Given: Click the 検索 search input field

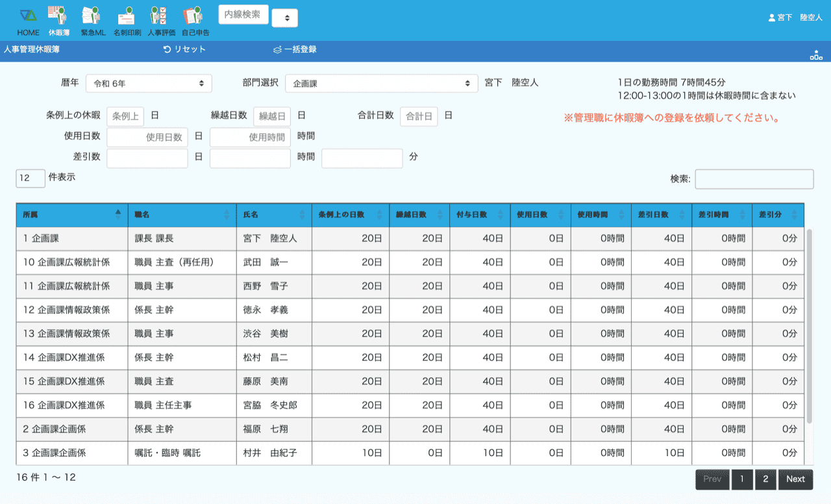Looking at the screenshot, I should pos(754,179).
